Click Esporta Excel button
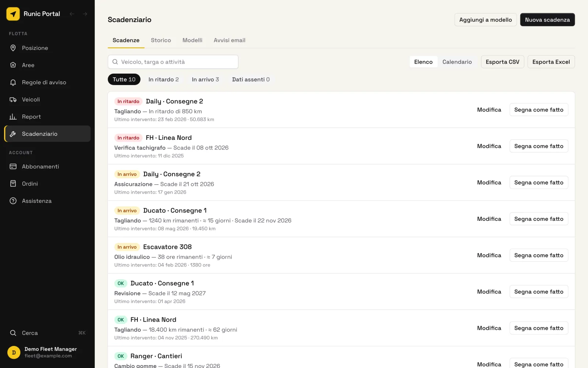The width and height of the screenshot is (588, 368). (x=551, y=62)
